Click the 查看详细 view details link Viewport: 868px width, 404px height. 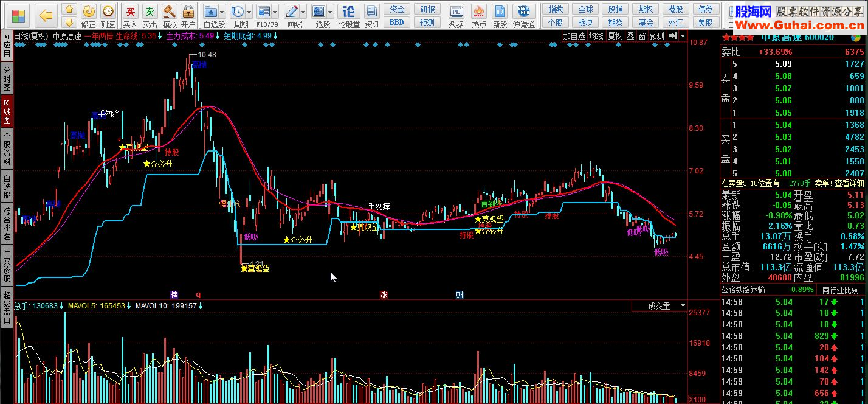(850, 183)
